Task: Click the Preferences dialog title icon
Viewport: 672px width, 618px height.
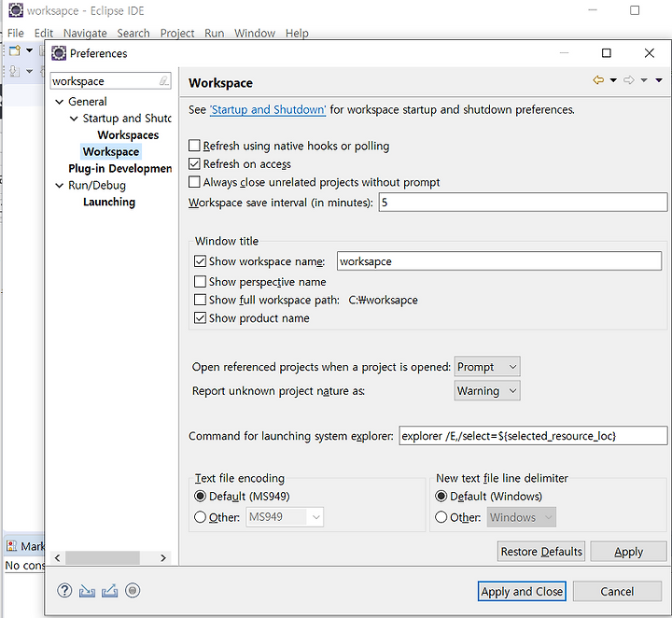Action: [59, 53]
